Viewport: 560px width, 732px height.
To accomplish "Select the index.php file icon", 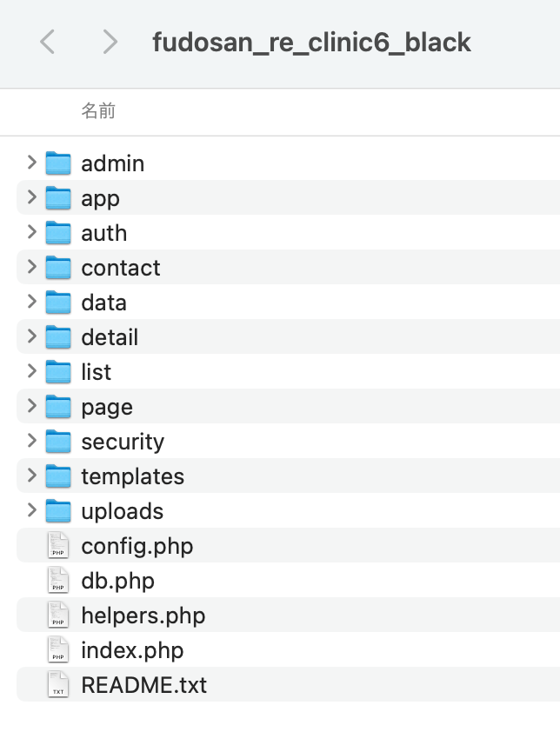I will 58,649.
